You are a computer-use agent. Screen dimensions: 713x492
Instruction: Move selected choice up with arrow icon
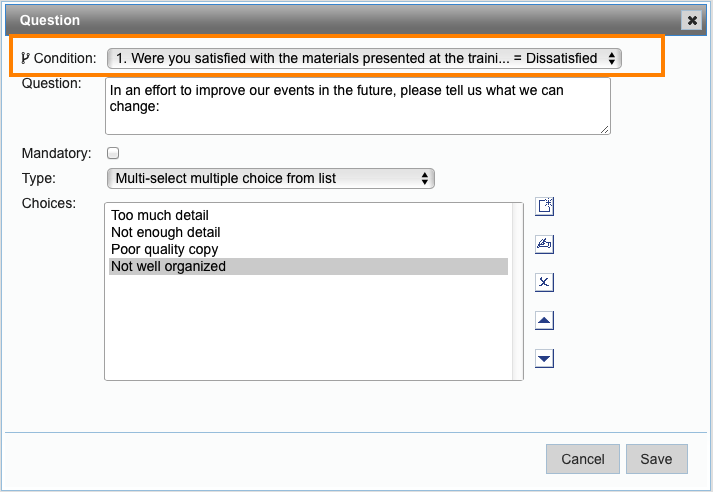click(x=545, y=321)
